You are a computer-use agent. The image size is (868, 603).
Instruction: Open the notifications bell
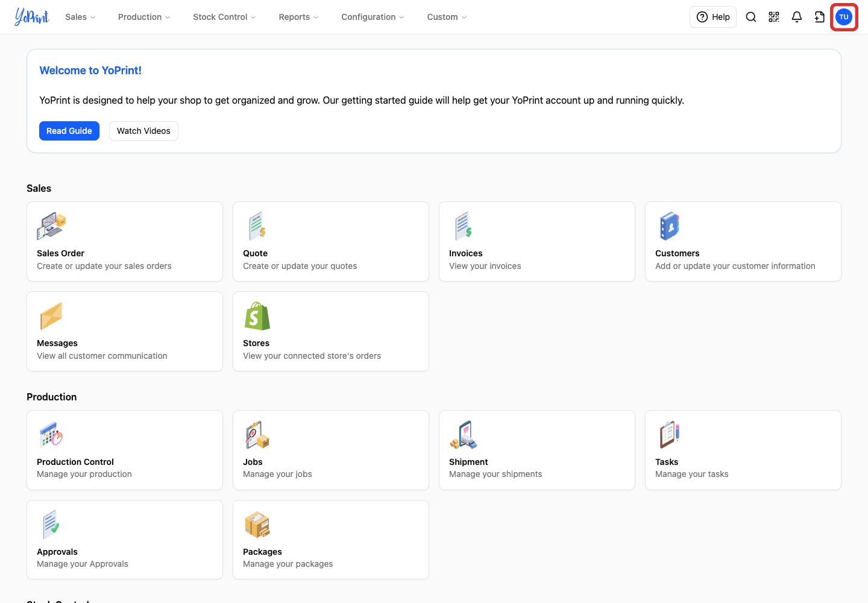pyautogui.click(x=797, y=17)
